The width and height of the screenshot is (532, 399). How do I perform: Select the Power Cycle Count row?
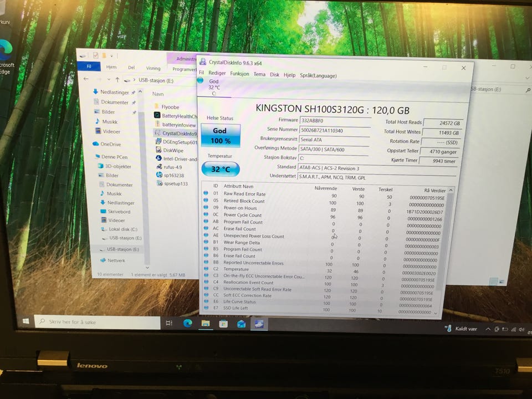(x=324, y=217)
